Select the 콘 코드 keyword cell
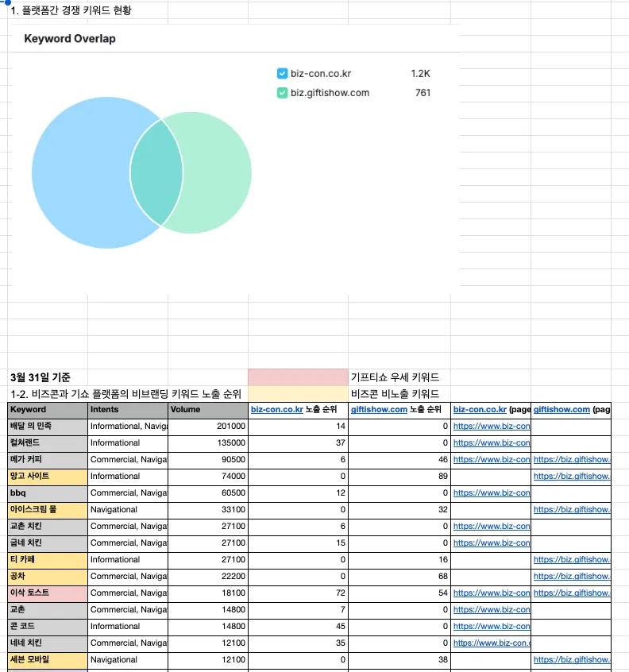The height and width of the screenshot is (672, 629). 48,628
